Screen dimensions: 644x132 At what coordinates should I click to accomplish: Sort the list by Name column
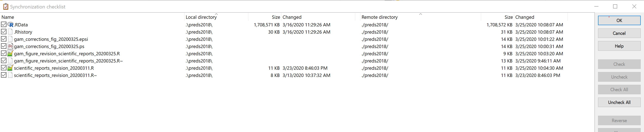8,17
